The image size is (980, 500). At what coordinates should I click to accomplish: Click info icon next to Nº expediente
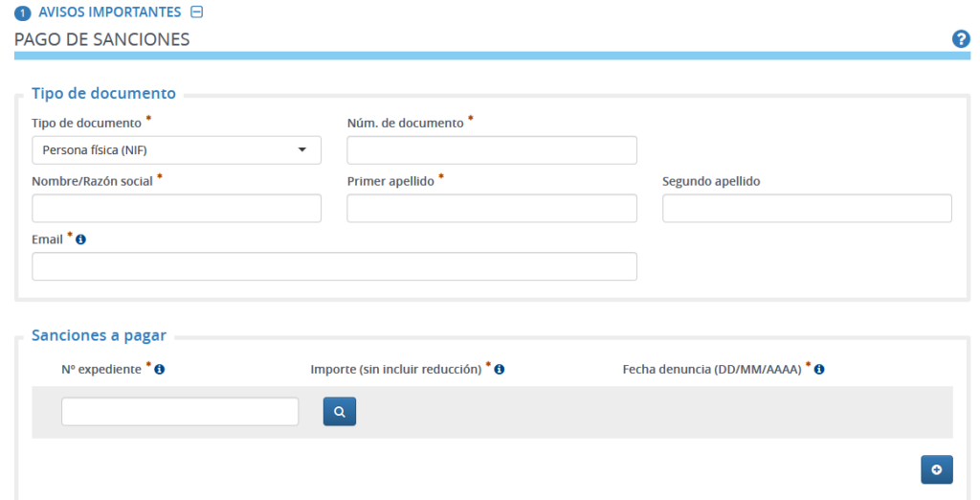pos(160,369)
